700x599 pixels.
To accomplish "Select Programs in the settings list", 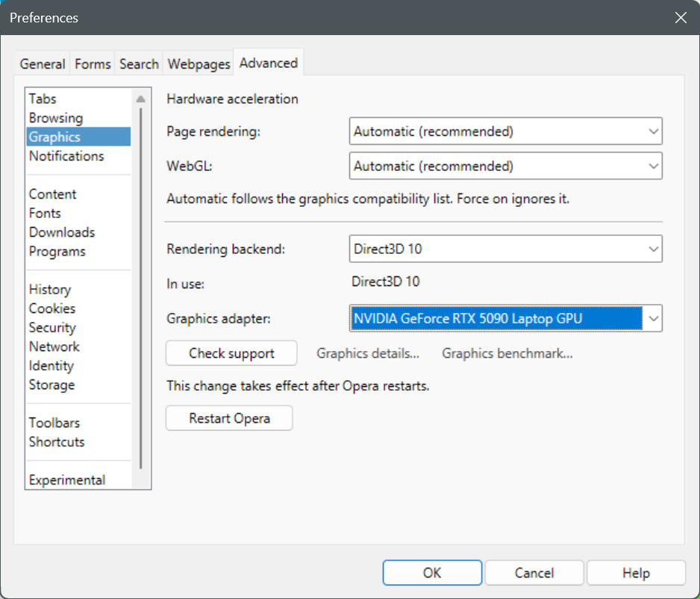I will [x=78, y=252].
